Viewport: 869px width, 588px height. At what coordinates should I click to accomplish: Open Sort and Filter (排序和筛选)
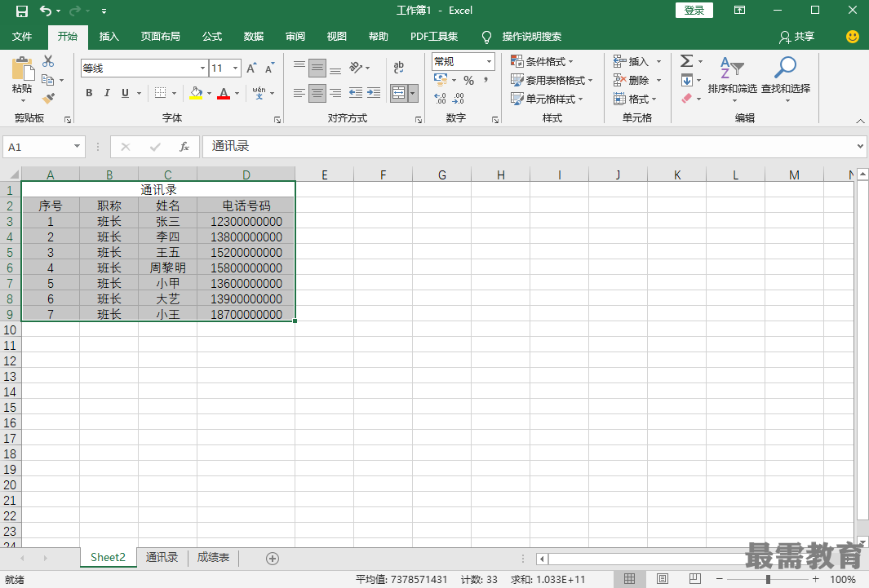pyautogui.click(x=732, y=79)
